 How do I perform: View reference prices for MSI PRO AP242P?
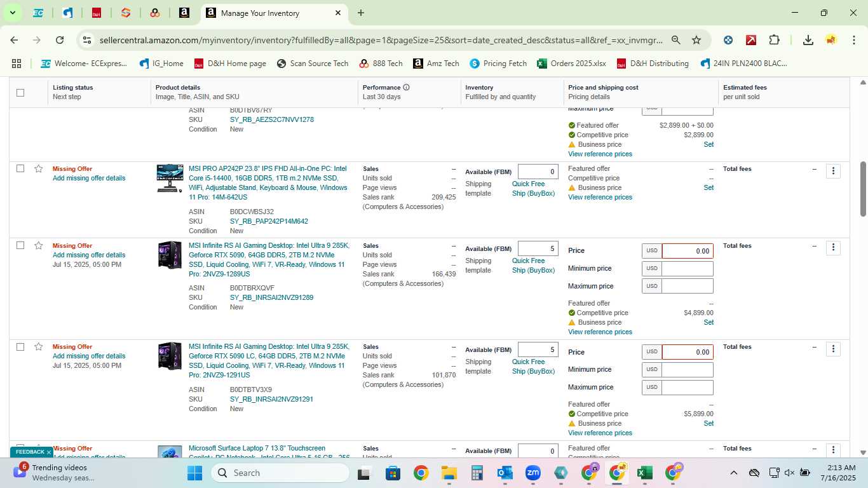(600, 197)
